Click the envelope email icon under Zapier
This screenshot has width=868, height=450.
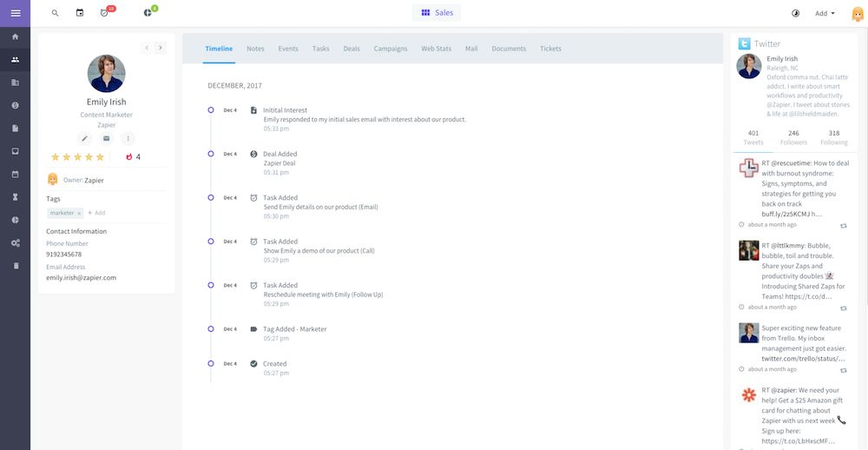107,138
